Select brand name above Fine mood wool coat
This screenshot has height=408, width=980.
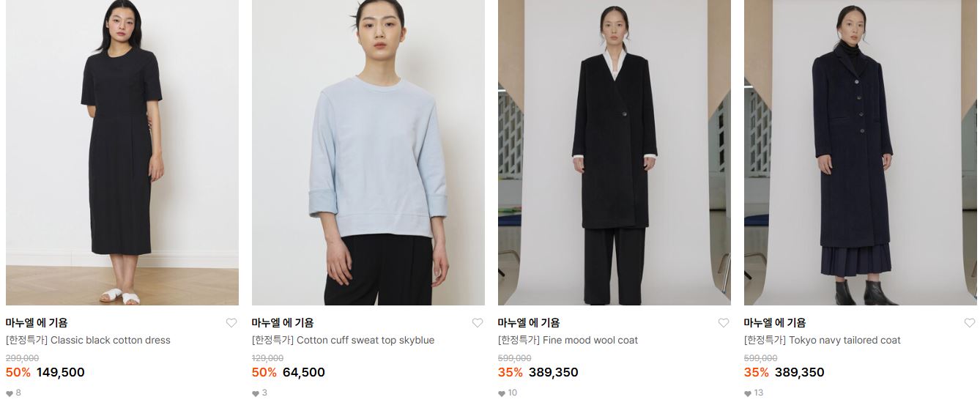(x=529, y=323)
